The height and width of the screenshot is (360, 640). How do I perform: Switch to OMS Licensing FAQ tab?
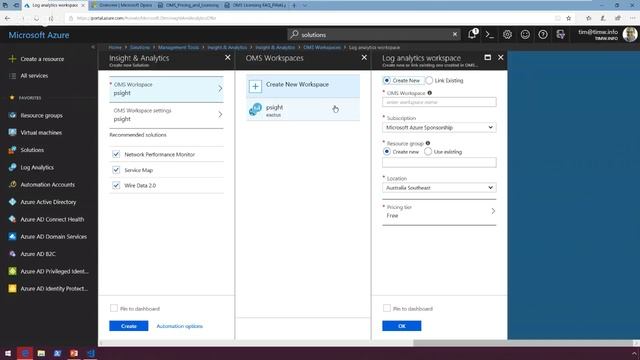click(256, 5)
